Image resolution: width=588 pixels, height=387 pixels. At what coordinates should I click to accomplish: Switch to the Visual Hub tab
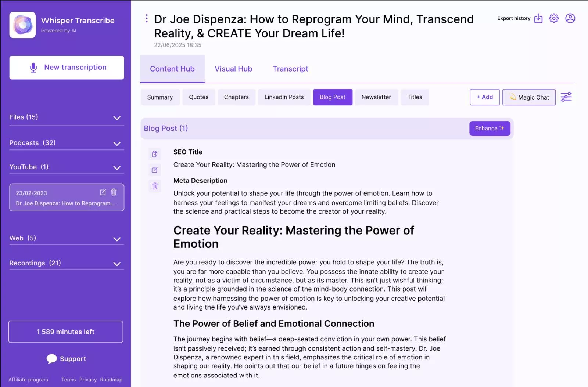coord(233,69)
